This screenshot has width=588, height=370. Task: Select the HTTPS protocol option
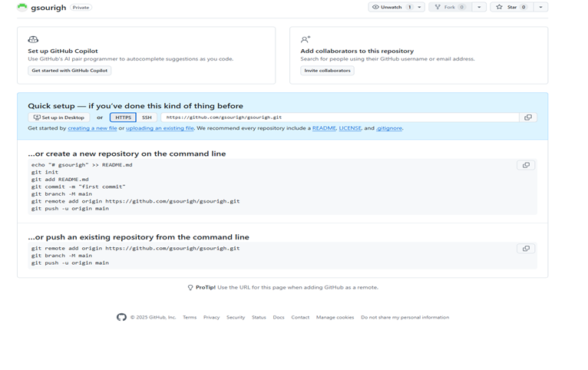coord(123,117)
